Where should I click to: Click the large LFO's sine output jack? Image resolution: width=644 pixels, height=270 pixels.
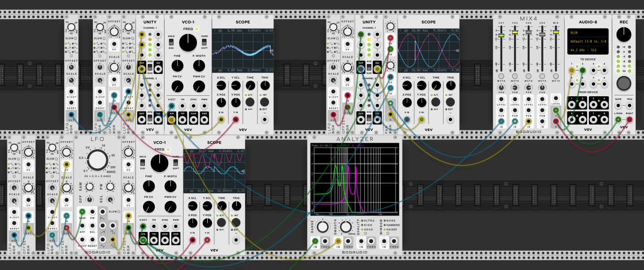pyautogui.click(x=113, y=240)
